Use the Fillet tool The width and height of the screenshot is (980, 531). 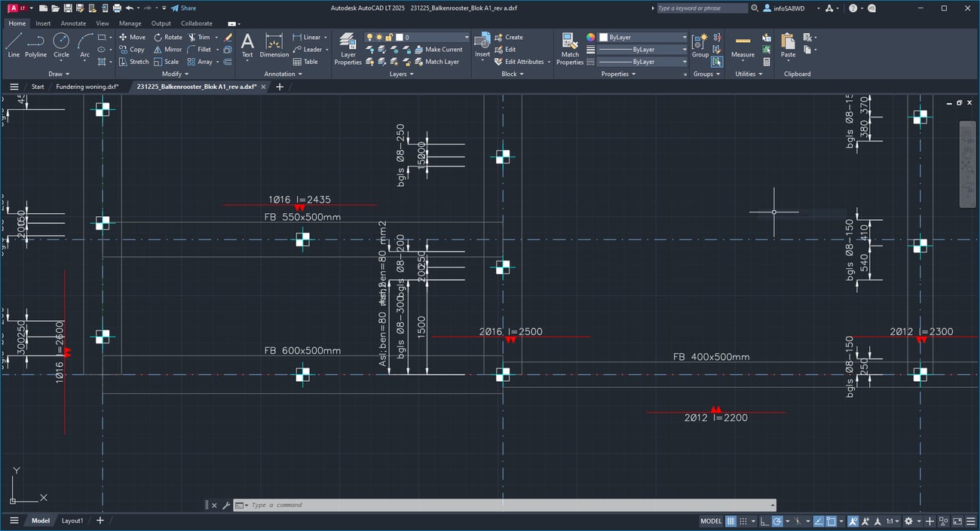pyautogui.click(x=200, y=49)
